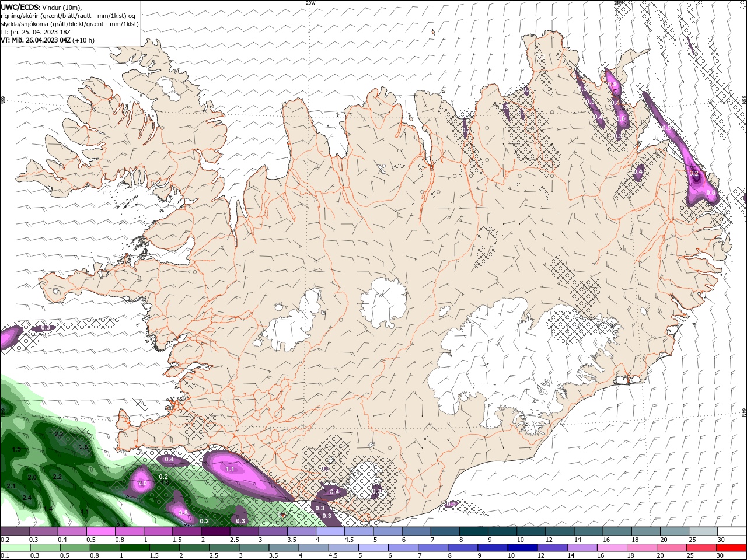Click the '2.5' value in the green rain area
Screen dimensions: 747x560
click(x=83, y=447)
